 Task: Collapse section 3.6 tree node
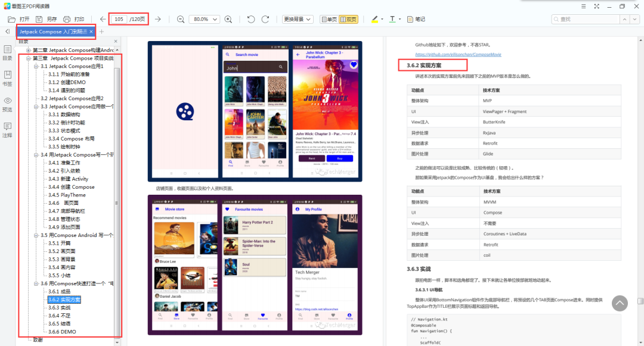(36, 283)
